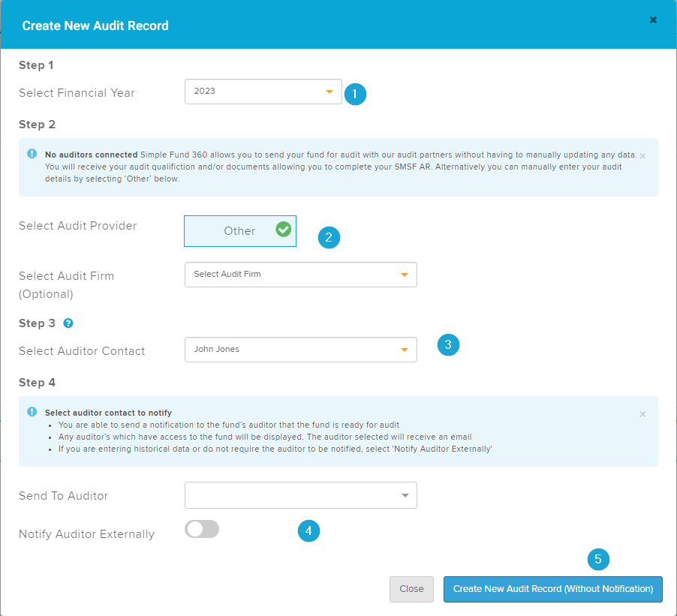This screenshot has height=616, width=677.
Task: Enable external auditor notification switch
Action: (202, 529)
